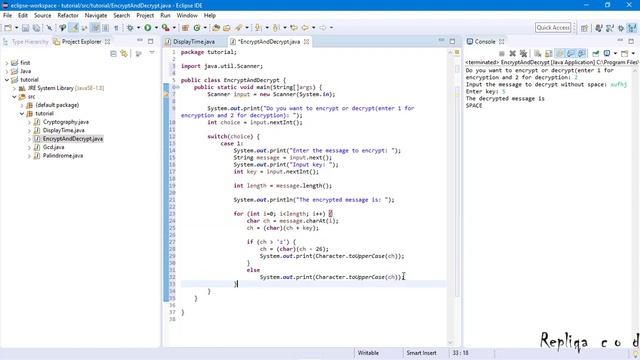Toggle Show Whitespace Characters in toolbar
The height and width of the screenshot is (360, 640).
[116, 28]
